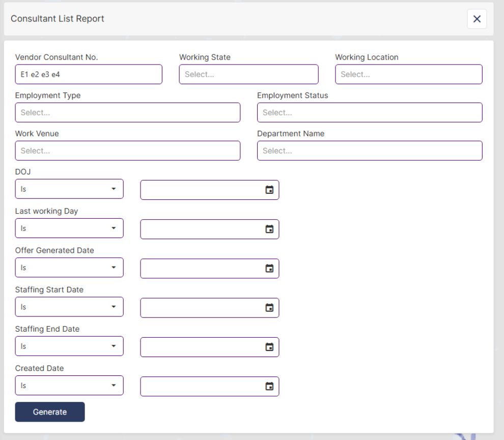The width and height of the screenshot is (504, 440).
Task: Open the Last working Day calendar icon
Action: [x=269, y=229]
